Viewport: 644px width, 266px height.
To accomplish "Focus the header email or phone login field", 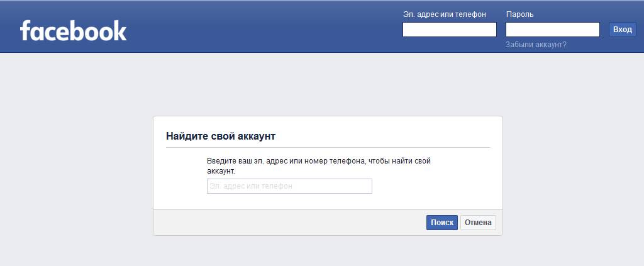I will tap(449, 30).
